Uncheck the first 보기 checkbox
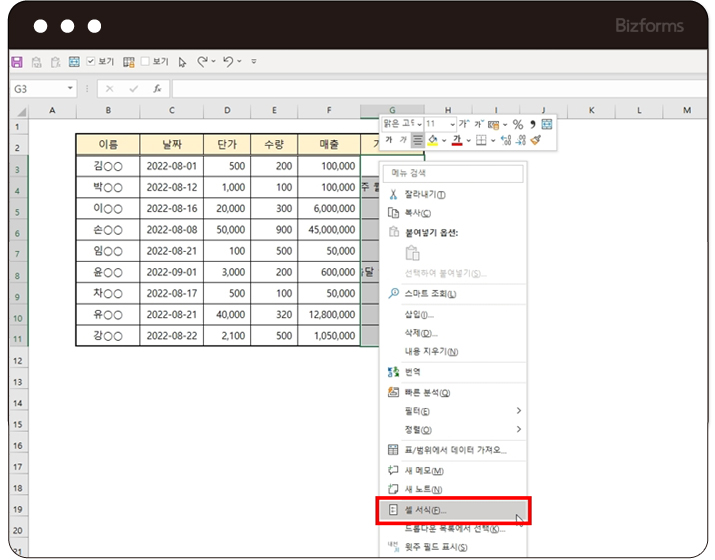The height and width of the screenshot is (560, 715). pos(91,62)
